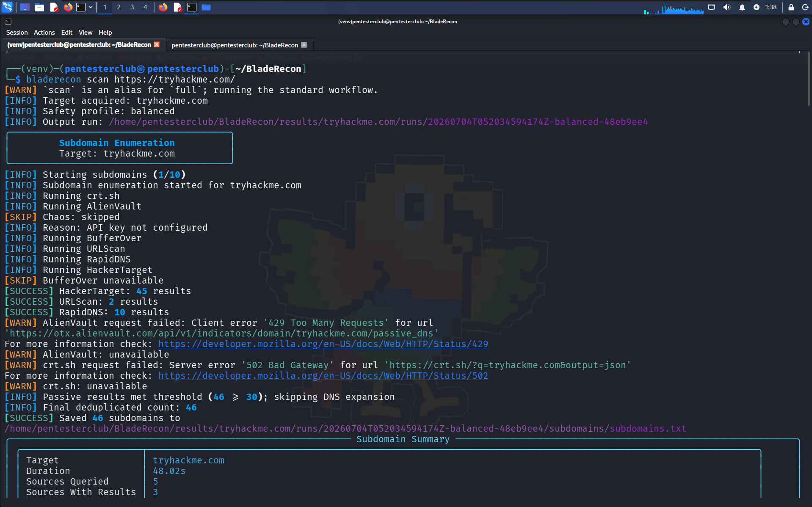Click the output run path ending 48eb9ee4

pyautogui.click(x=378, y=122)
